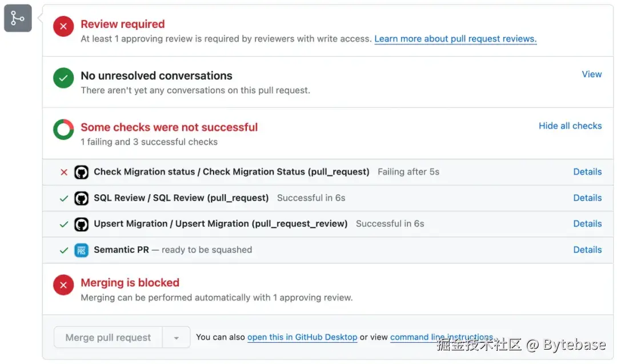Click the git merge branch icon
The width and height of the screenshot is (617, 364).
(18, 18)
